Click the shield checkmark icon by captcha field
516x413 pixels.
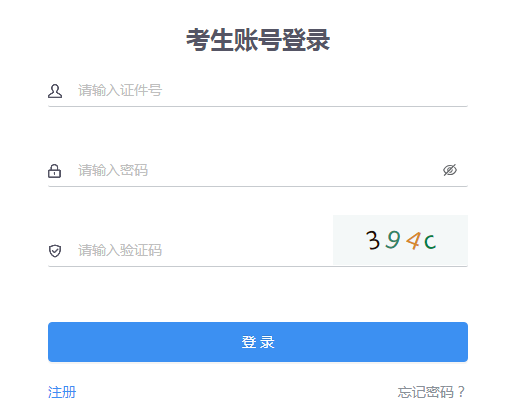55,251
